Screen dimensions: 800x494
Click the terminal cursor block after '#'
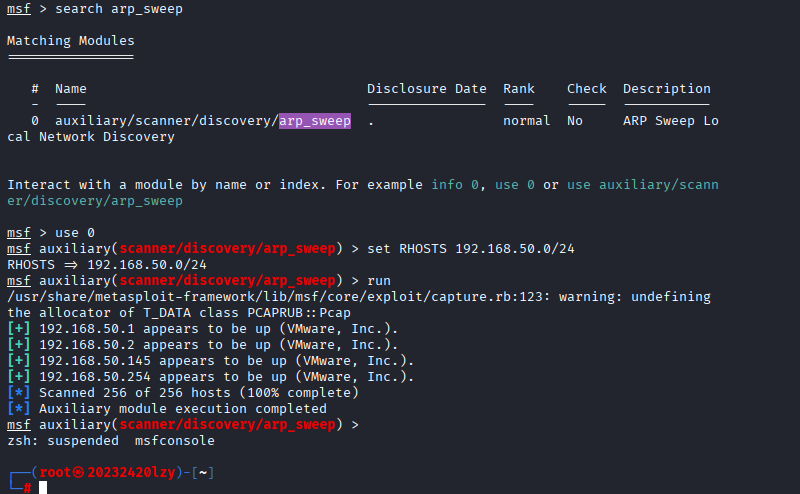(43, 487)
